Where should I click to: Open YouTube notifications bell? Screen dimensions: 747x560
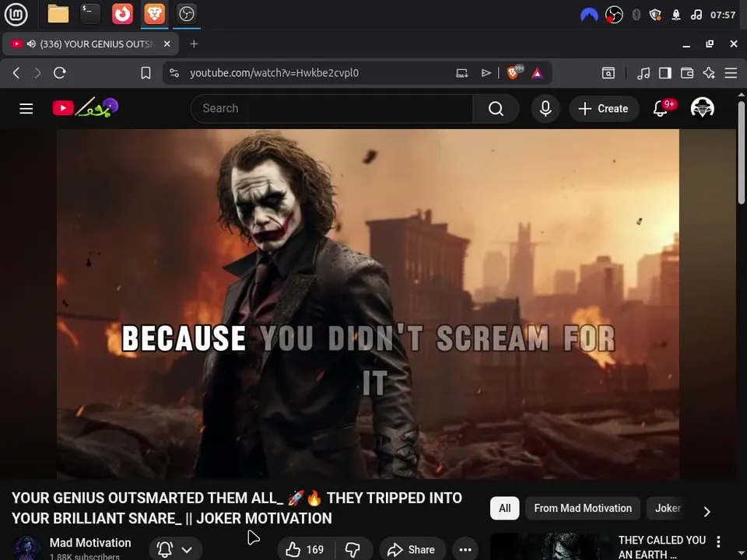tap(661, 109)
